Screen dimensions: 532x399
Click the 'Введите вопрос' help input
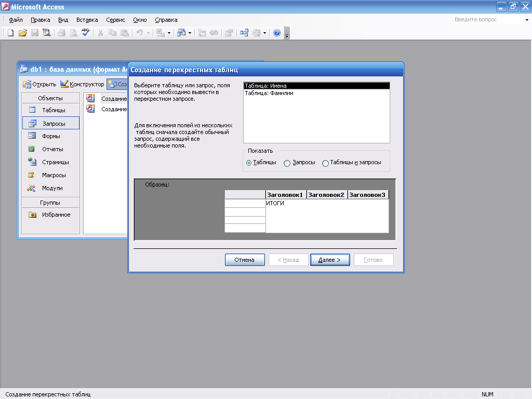pyautogui.click(x=488, y=20)
